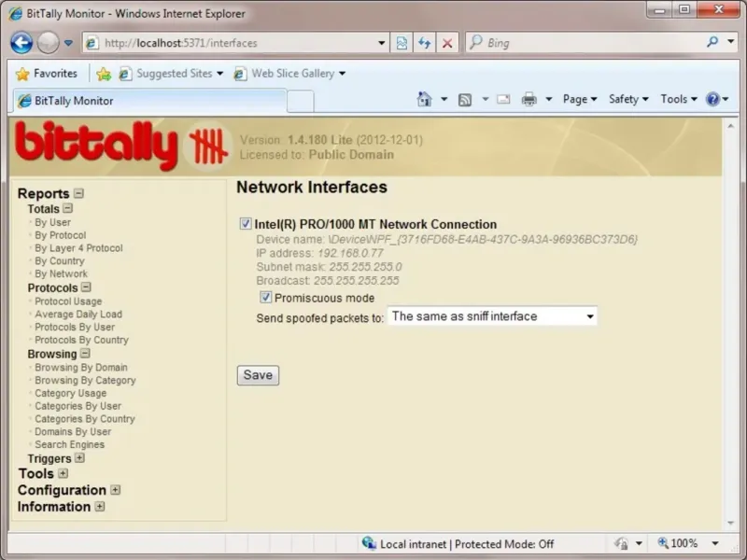Open the By Network report

click(61, 273)
